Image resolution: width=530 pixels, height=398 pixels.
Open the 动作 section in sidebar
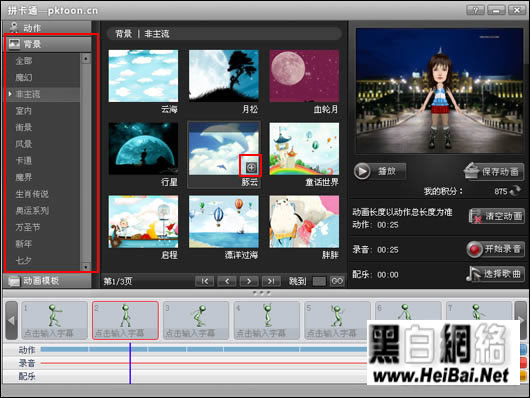click(47, 28)
